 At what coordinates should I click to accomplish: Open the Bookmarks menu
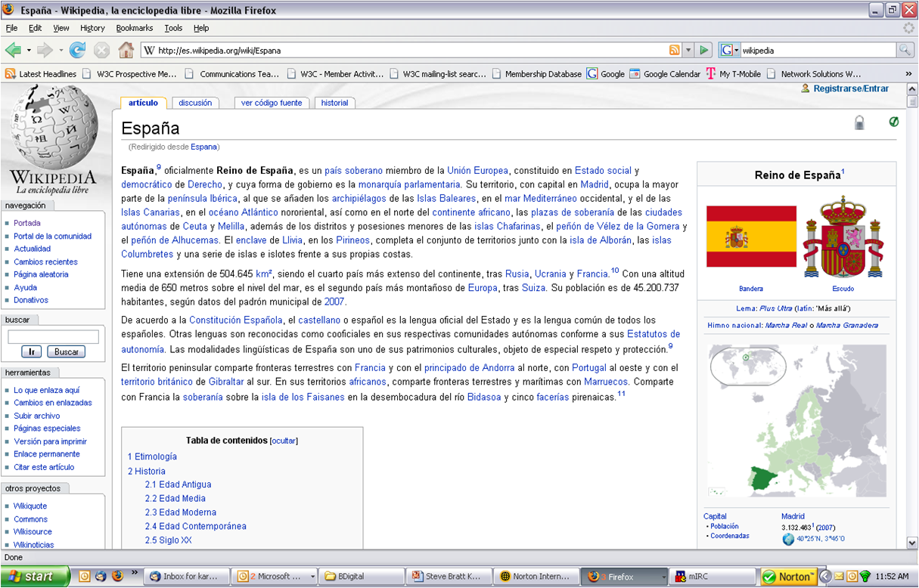[134, 28]
